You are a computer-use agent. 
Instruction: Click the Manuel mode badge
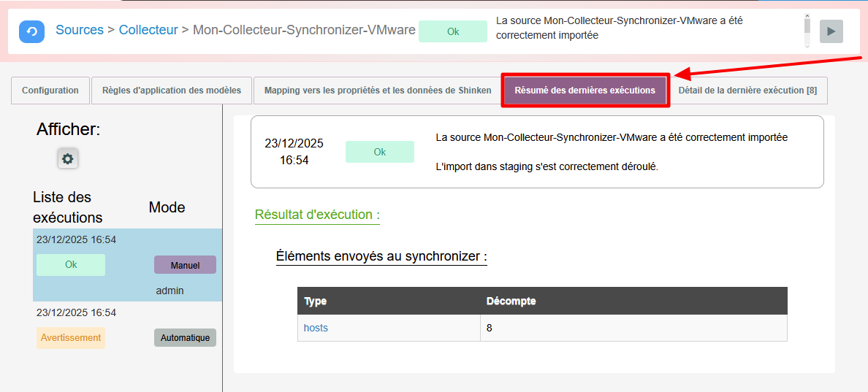[x=185, y=265]
